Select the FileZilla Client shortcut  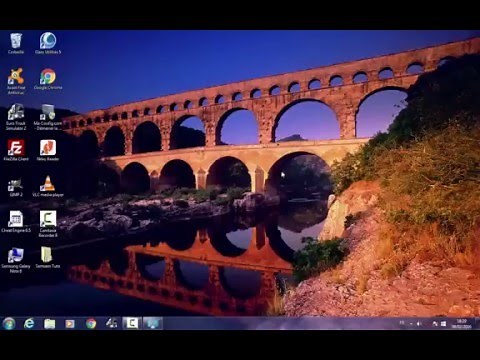click(16, 150)
